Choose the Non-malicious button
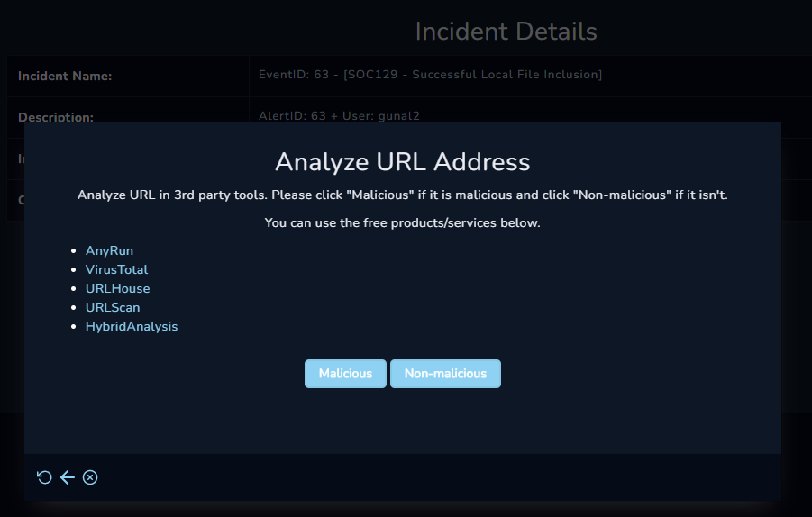 [x=445, y=374]
